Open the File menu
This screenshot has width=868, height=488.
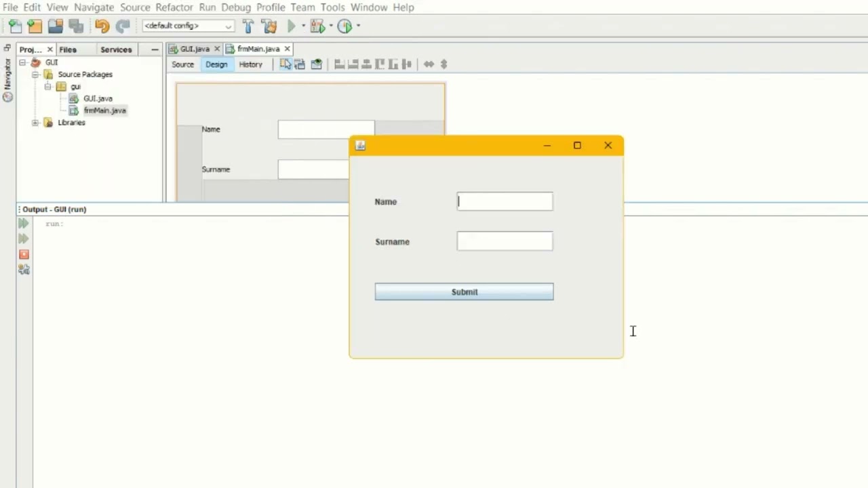[10, 7]
